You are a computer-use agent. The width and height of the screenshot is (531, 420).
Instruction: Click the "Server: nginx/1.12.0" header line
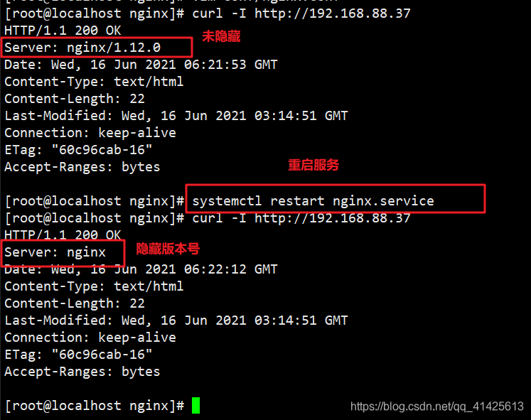(x=82, y=48)
